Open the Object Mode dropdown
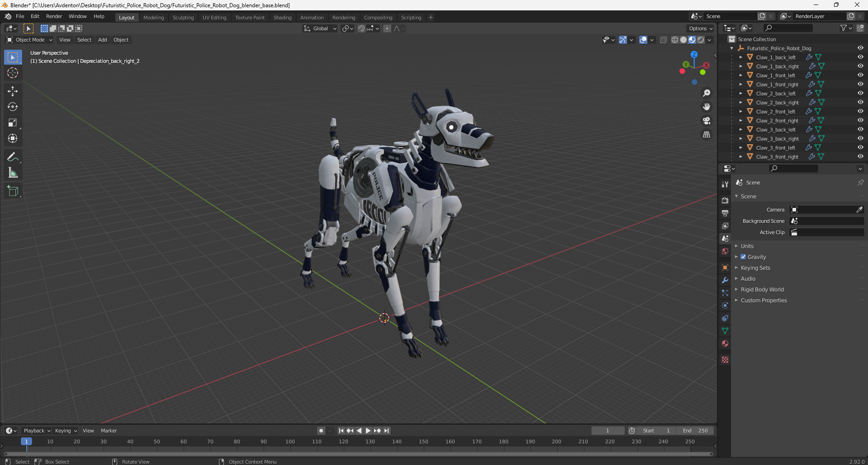 tap(29, 40)
